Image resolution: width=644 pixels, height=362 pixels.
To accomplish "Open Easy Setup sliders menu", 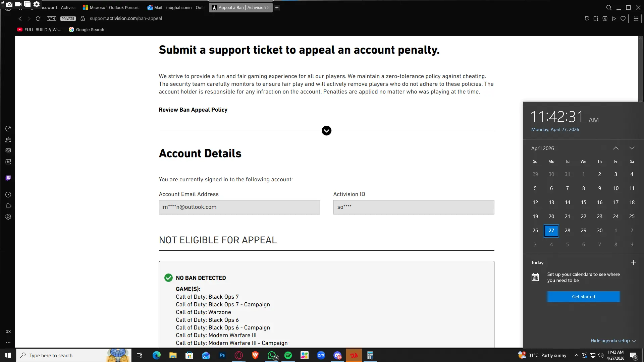I will [x=636, y=19].
